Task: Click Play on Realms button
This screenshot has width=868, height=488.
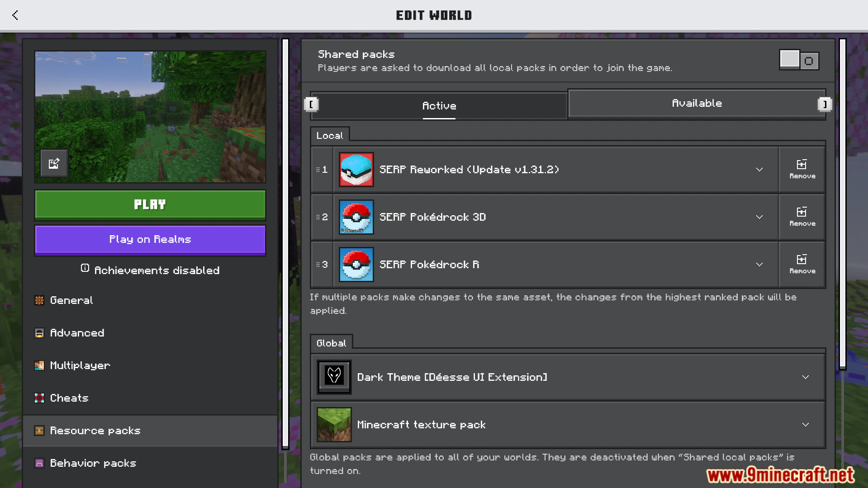Action: [150, 240]
